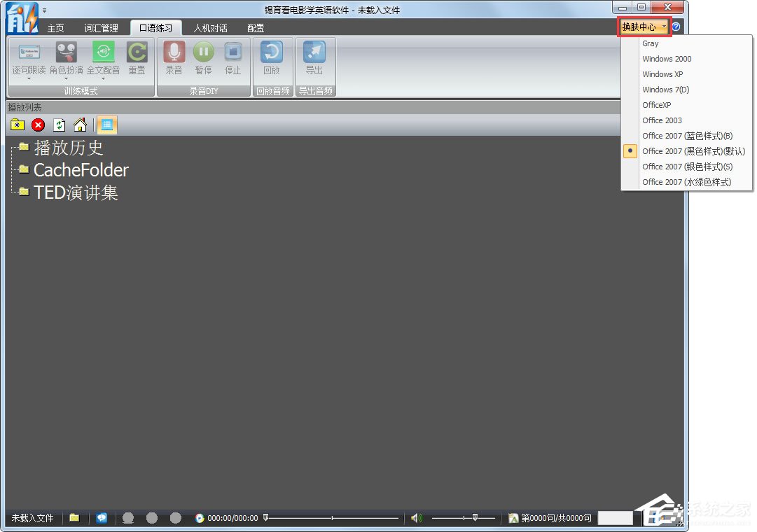This screenshot has width=757, height=532.
Task: Click the refresh playlist icon
Action: 60,125
